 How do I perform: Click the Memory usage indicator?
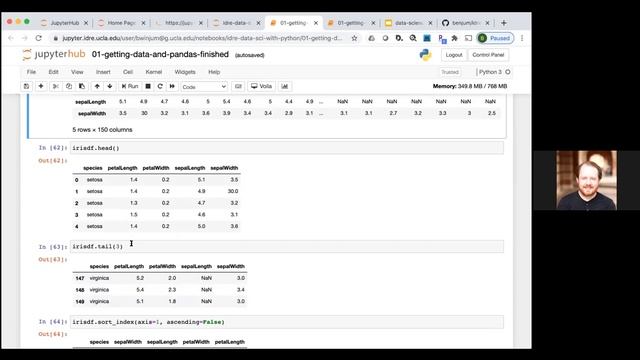coord(470,86)
